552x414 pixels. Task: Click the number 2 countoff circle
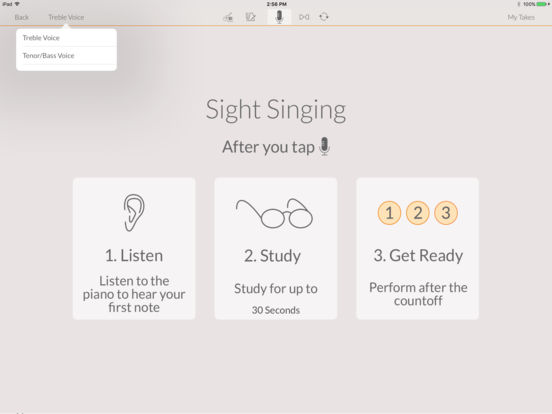(x=418, y=213)
